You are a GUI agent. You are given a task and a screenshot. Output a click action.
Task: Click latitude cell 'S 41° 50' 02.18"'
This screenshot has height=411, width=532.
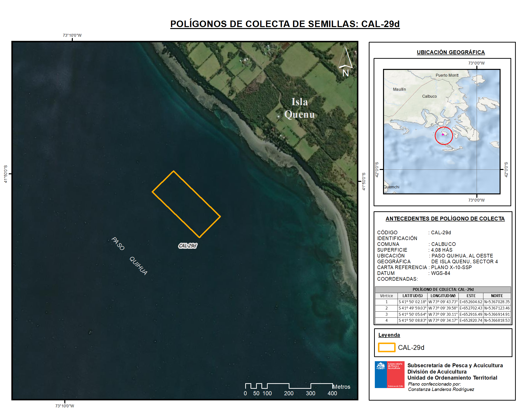[412, 302]
